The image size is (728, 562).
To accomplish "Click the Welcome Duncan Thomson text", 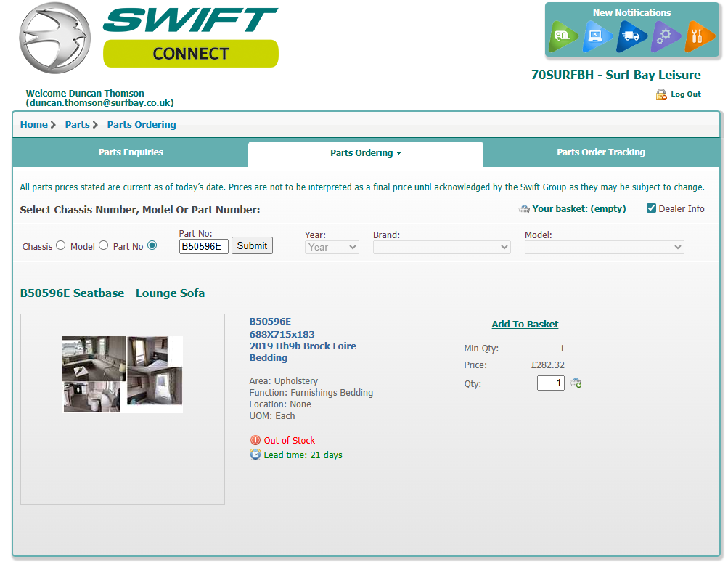I will [85, 94].
